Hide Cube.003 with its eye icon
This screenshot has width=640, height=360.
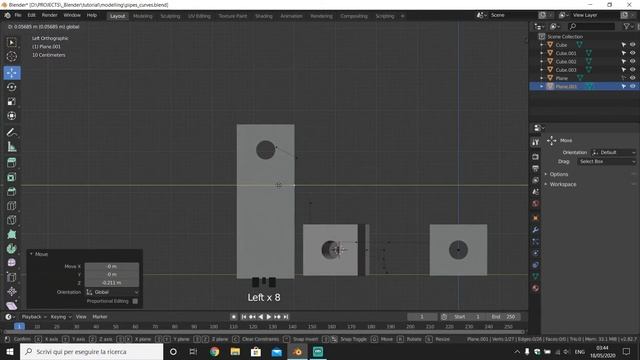click(x=633, y=70)
